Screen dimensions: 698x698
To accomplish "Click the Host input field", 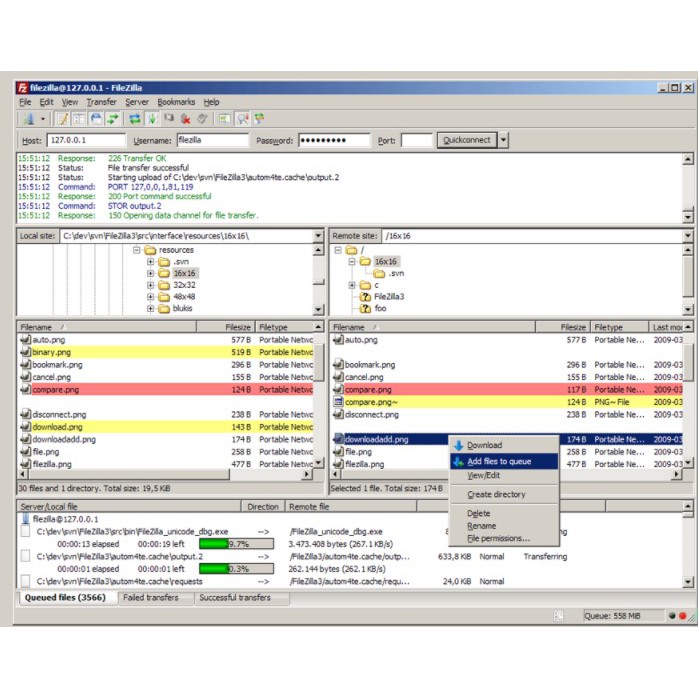I will point(86,141).
